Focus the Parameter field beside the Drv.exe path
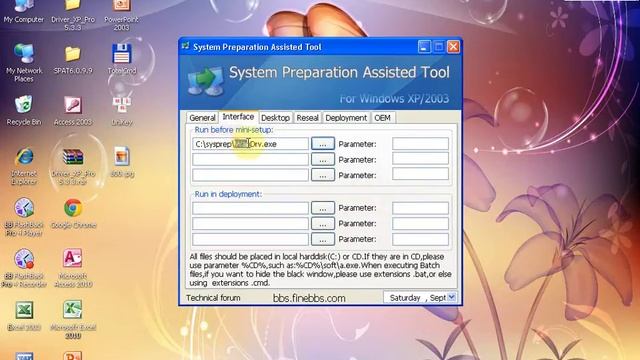The image size is (640, 360). 420,144
